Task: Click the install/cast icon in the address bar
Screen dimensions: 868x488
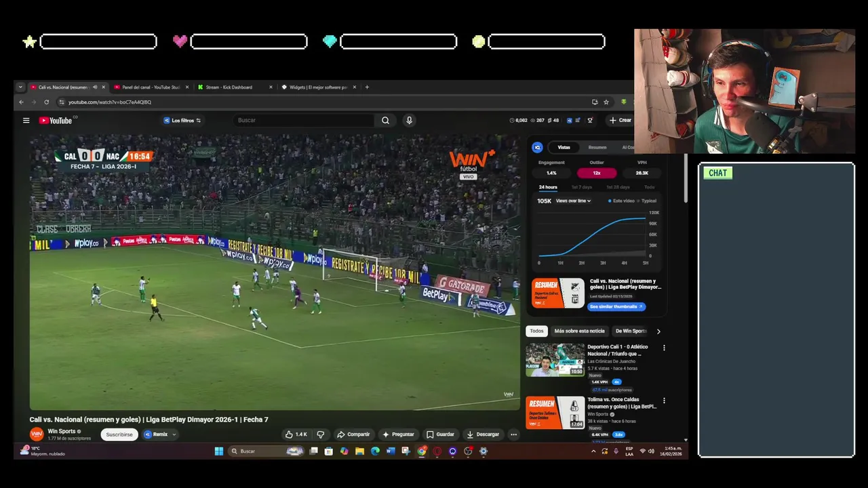Action: (595, 102)
